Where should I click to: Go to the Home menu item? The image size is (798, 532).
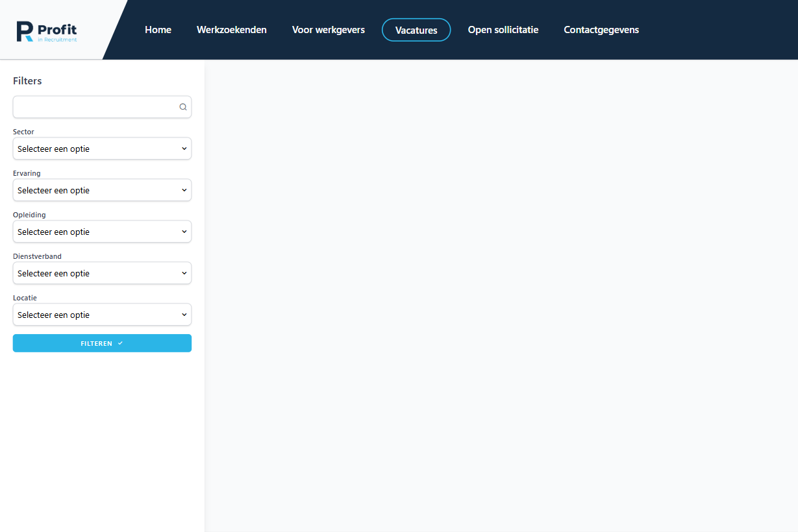pyautogui.click(x=158, y=30)
